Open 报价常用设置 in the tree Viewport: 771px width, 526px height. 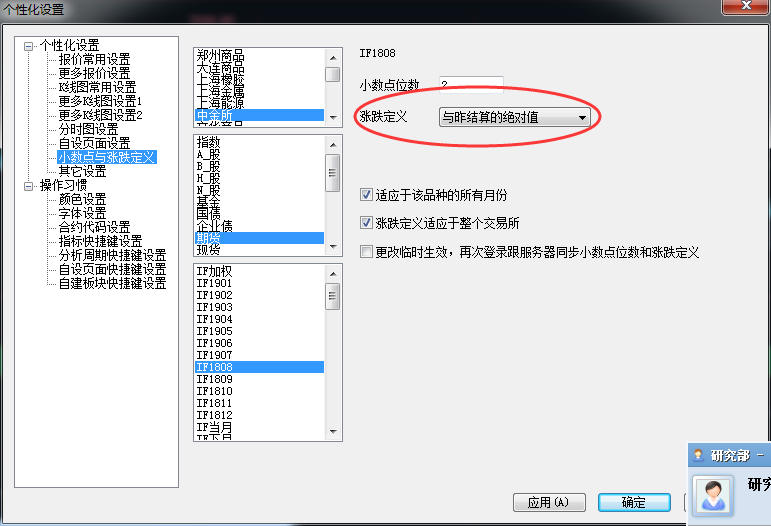click(94, 59)
